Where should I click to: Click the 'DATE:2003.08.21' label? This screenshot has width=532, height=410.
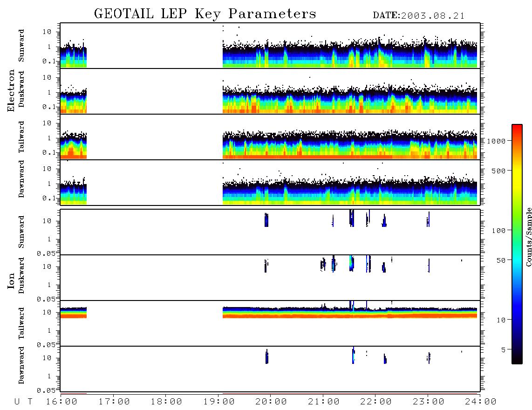point(419,16)
